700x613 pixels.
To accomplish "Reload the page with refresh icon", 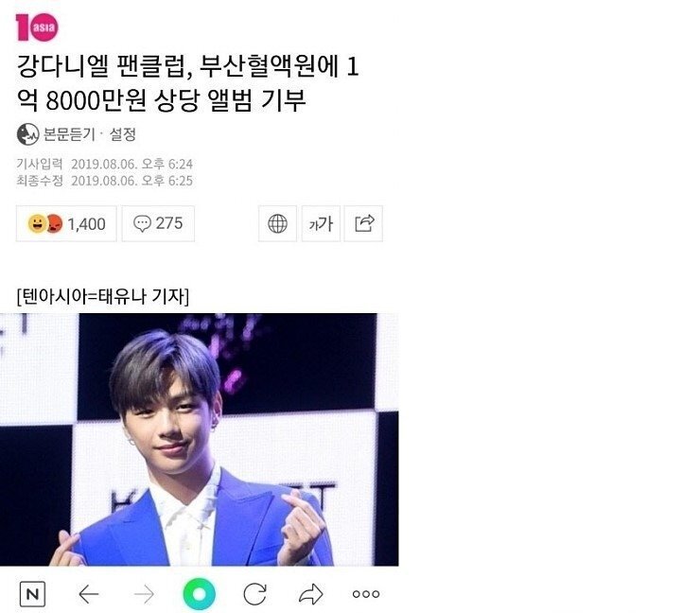I will tap(254, 594).
